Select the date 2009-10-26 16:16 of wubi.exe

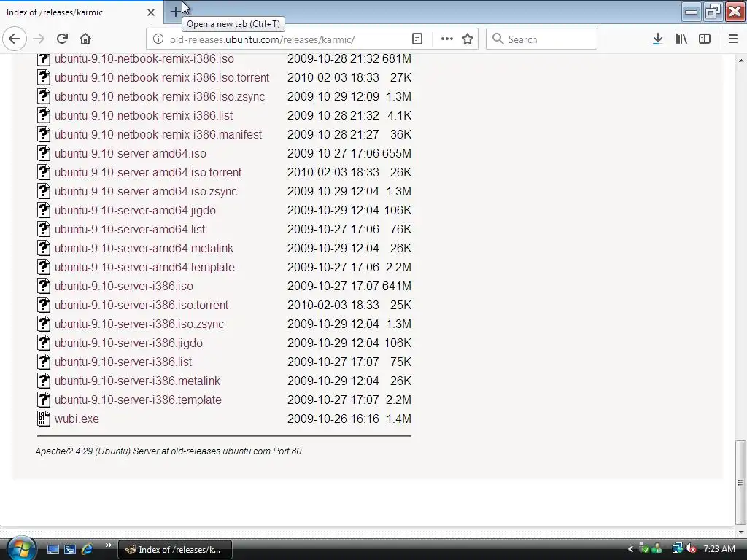tap(333, 419)
